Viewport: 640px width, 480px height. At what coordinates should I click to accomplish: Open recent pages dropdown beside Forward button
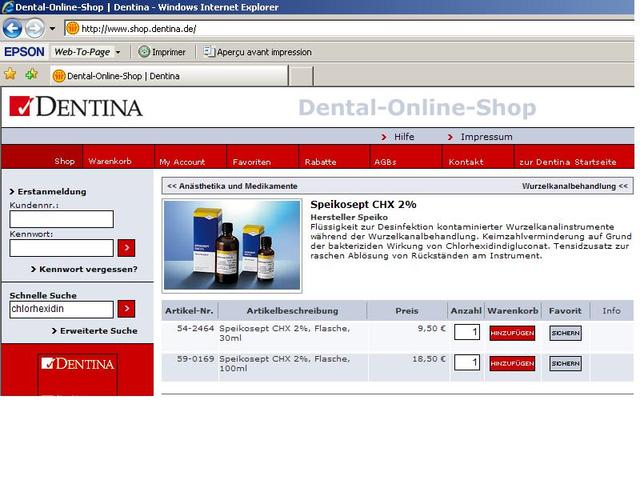coord(53,29)
